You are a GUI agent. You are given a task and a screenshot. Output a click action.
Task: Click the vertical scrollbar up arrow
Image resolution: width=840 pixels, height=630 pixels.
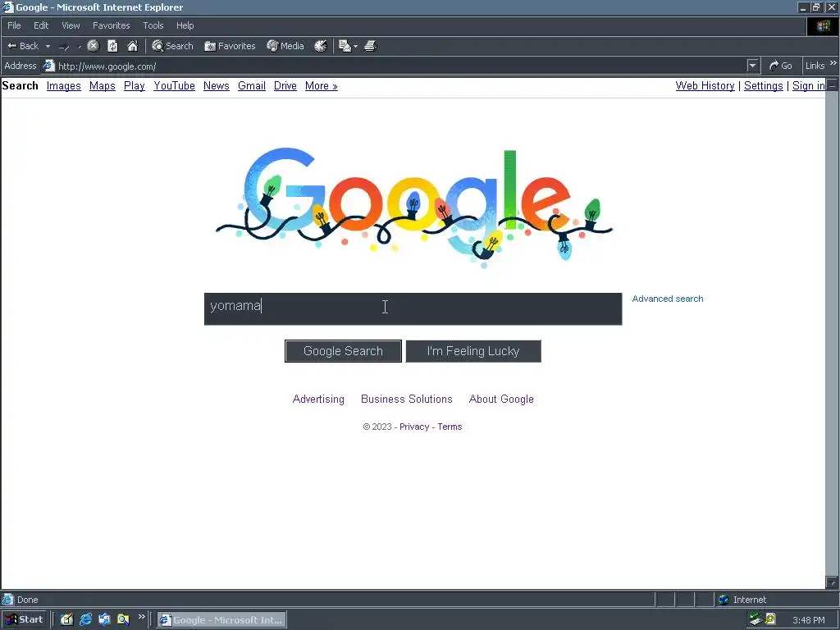[x=832, y=84]
